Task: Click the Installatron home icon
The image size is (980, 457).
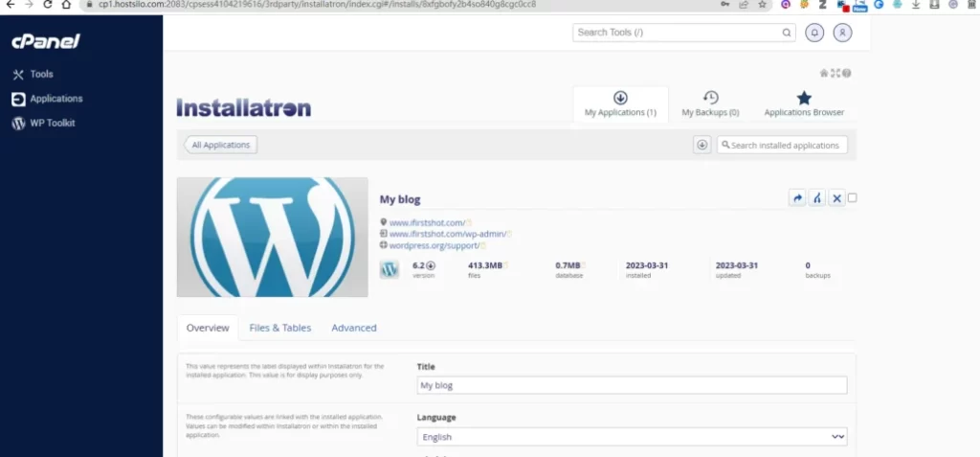Action: pos(824,73)
